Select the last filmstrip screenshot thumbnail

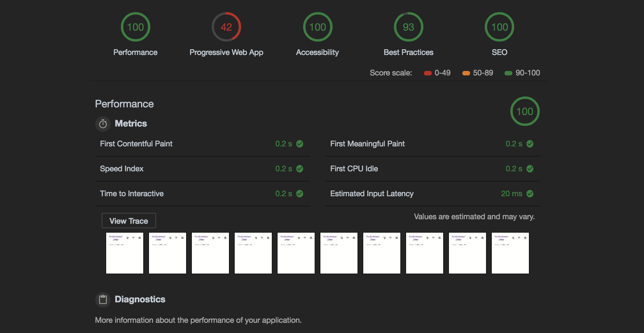point(510,253)
